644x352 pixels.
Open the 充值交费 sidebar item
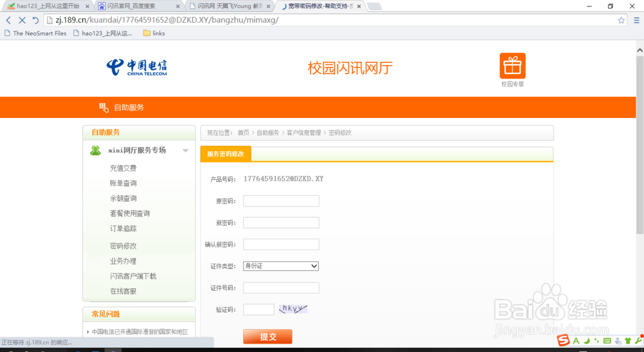[123, 168]
